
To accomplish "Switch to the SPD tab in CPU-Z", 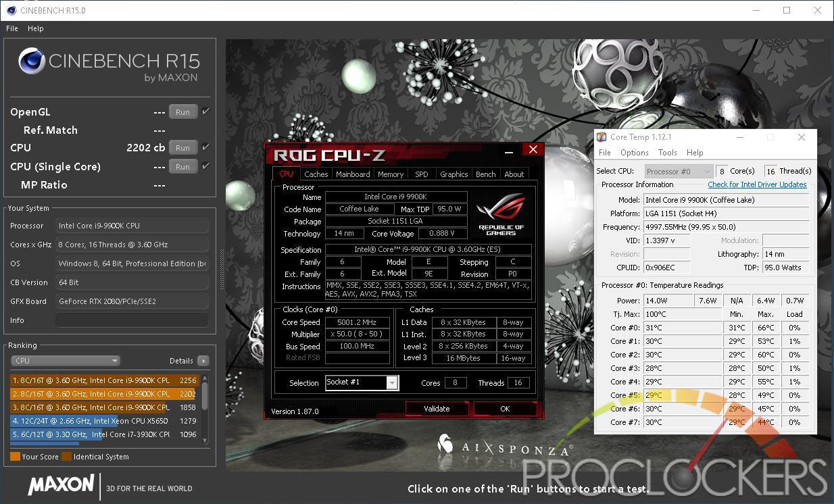I will click(422, 174).
